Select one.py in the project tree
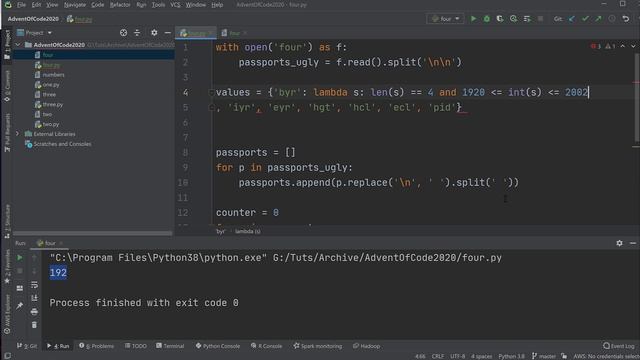This screenshot has height=360, width=640. (51, 85)
